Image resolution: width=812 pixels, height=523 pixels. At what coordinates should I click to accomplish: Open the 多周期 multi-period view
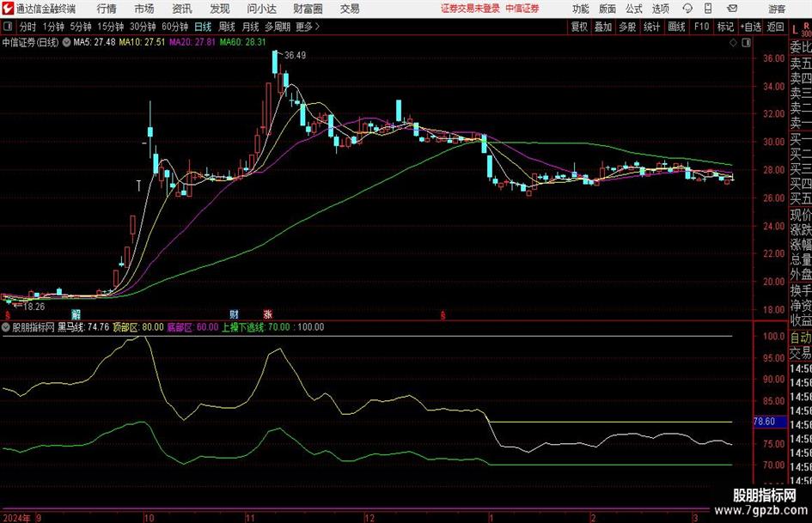tap(278, 27)
